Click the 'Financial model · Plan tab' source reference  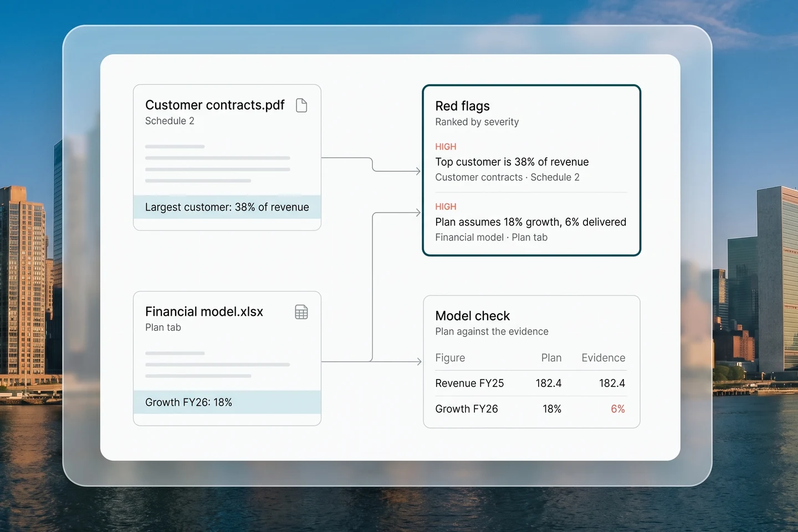pos(492,237)
